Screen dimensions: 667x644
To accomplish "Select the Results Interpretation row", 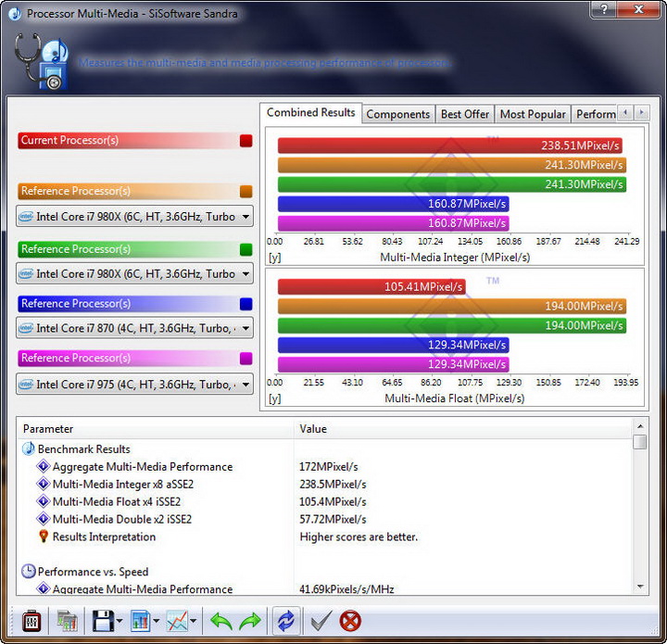I will [325, 537].
